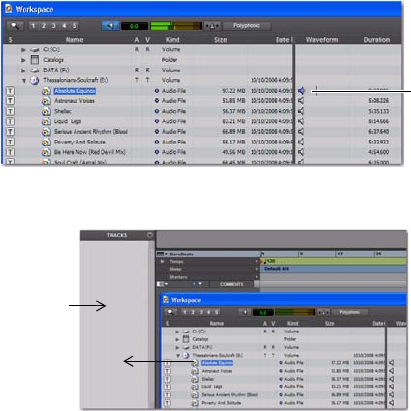Expand the DATA (F:) volume
Viewport: 411px width, 411px height.
coord(23,70)
